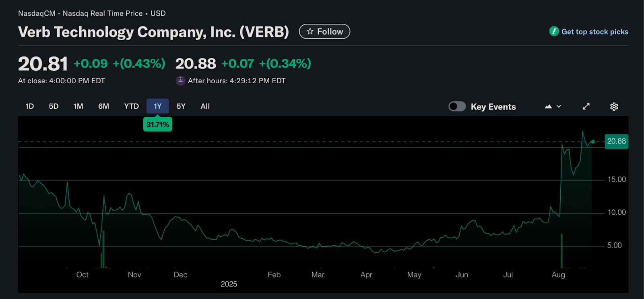Image resolution: width=644 pixels, height=299 pixels.
Task: Open chart settings gear icon
Action: [614, 107]
